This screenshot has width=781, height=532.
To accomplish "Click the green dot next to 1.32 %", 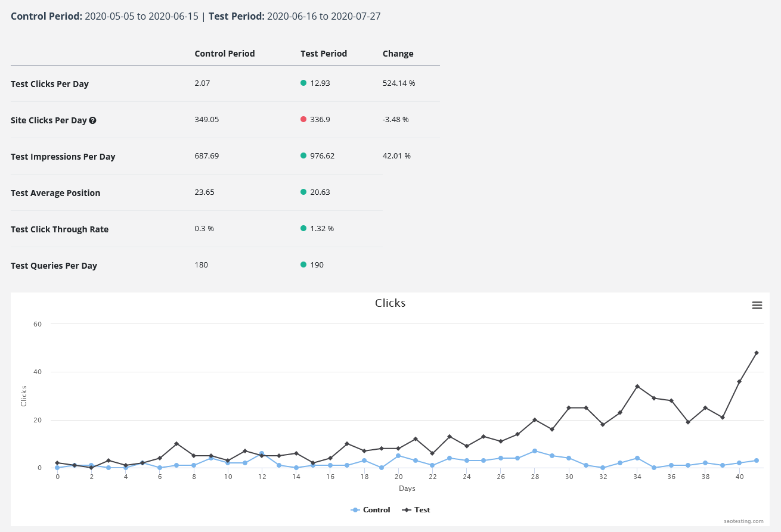I will point(303,228).
